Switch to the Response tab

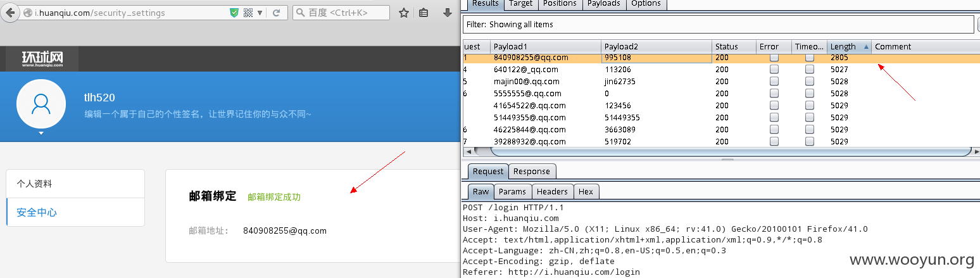(x=532, y=171)
